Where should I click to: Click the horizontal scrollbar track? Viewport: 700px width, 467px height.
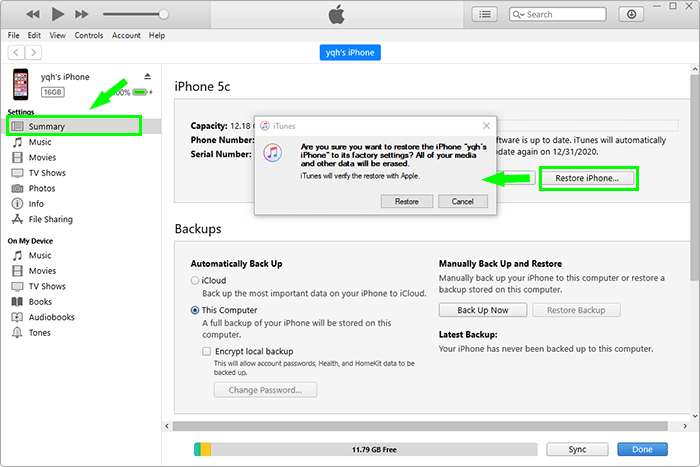click(420, 426)
